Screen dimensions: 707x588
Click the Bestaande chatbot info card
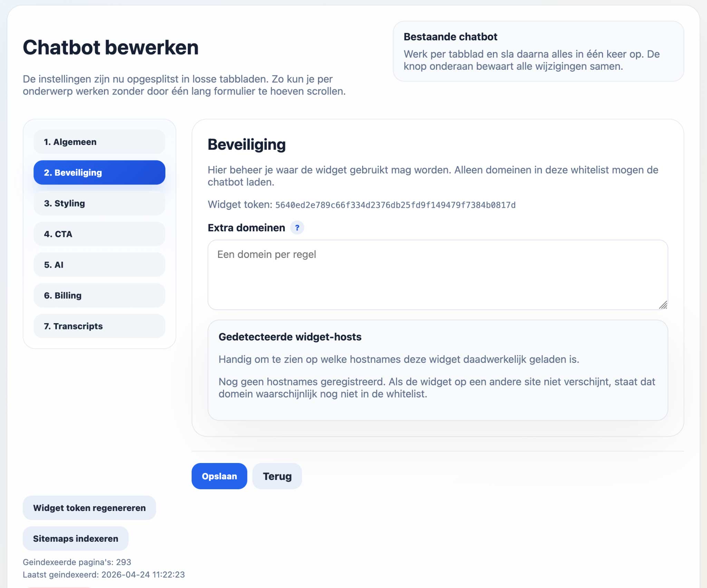pos(538,51)
